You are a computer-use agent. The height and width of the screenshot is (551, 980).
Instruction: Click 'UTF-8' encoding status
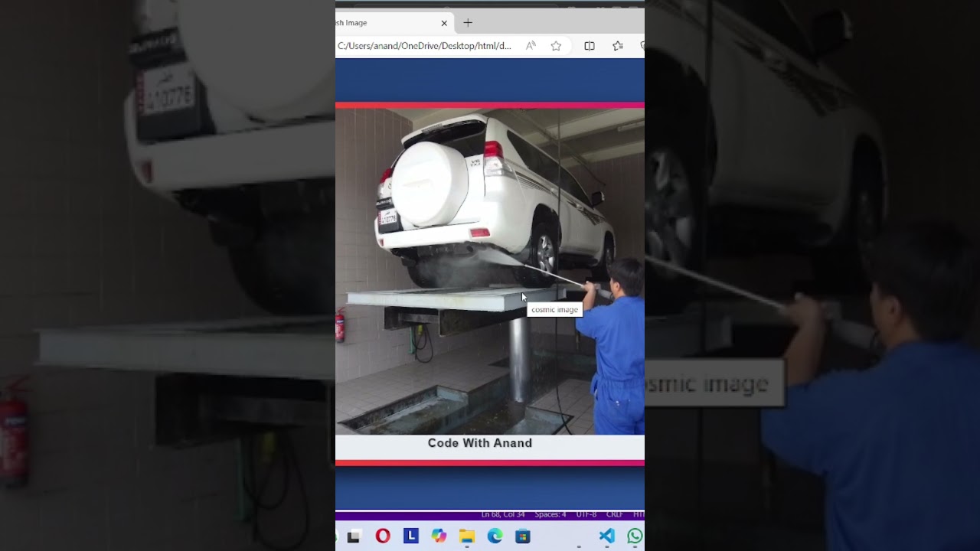[x=586, y=514]
